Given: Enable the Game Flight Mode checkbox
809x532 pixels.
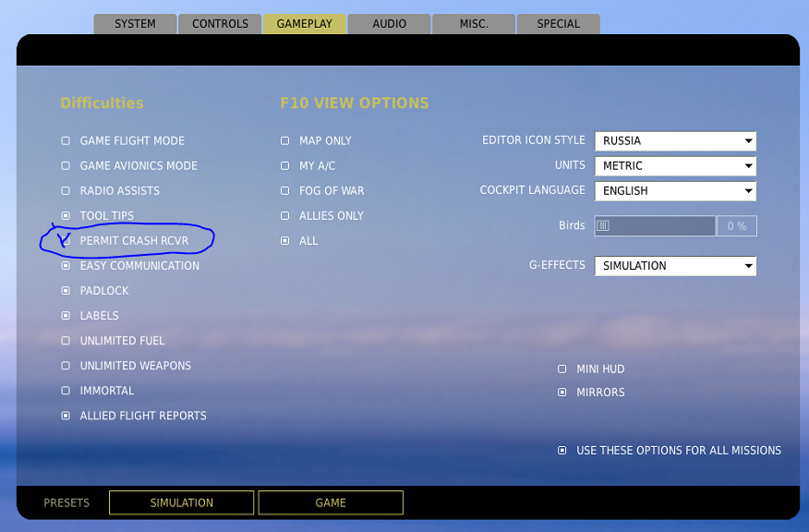Looking at the screenshot, I should (66, 141).
